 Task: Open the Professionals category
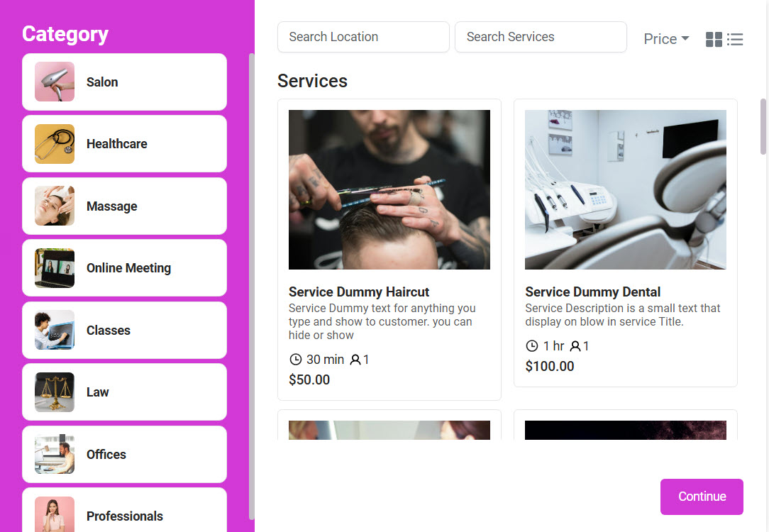click(125, 510)
